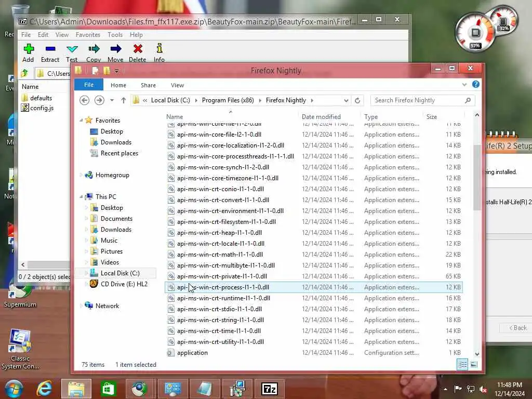Viewport: 532px width, 399px height.
Task: Open Internet Explorer from taskbar
Action: pos(45,389)
